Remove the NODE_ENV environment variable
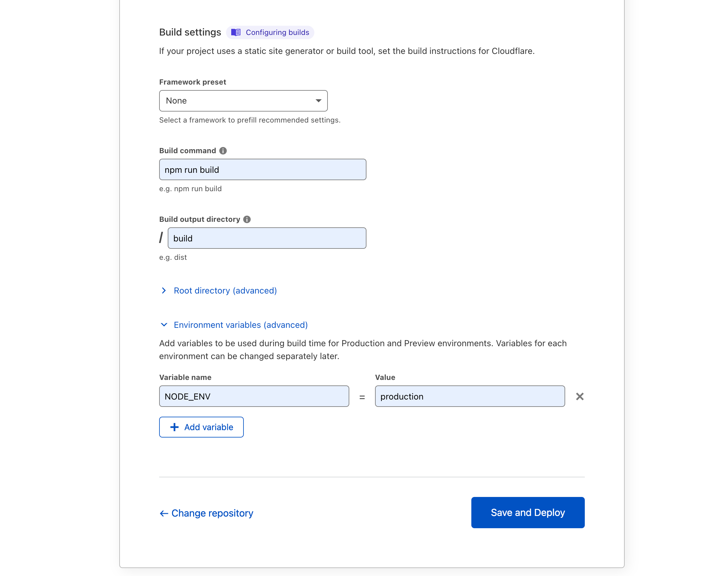728x576 pixels. pyautogui.click(x=580, y=396)
